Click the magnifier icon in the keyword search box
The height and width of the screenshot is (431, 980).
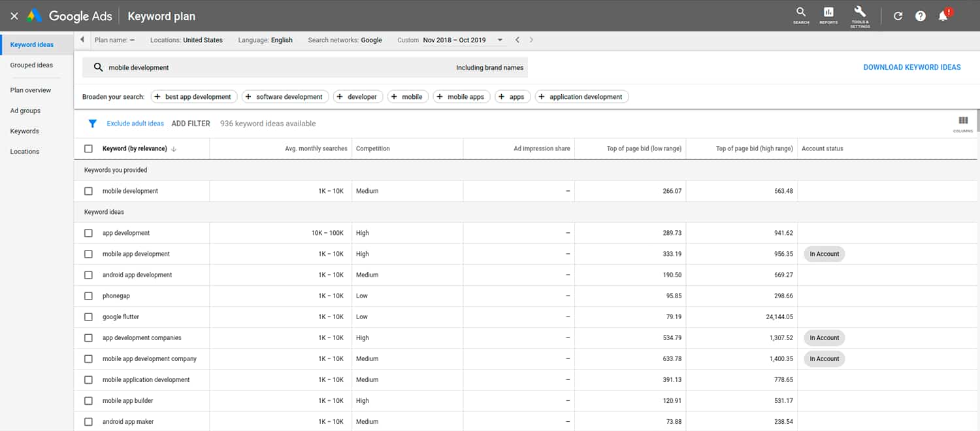(99, 67)
